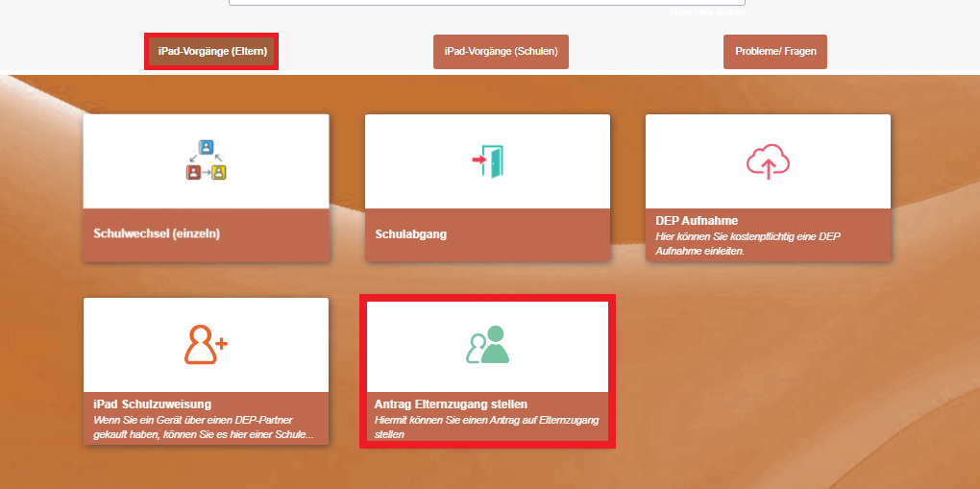Viewport: 980px width, 489px height.
Task: Click the DEP-Partner description under iPad Schulzuweisung
Action: tap(203, 428)
